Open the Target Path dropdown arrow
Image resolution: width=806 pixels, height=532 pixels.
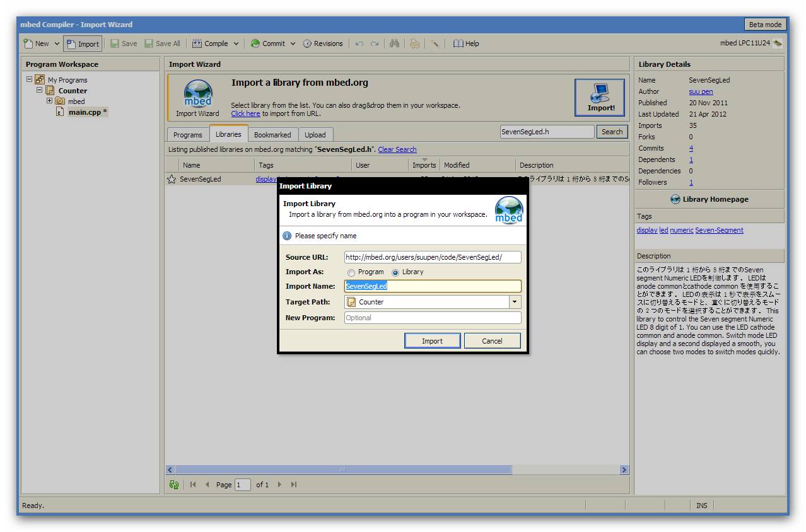(515, 302)
